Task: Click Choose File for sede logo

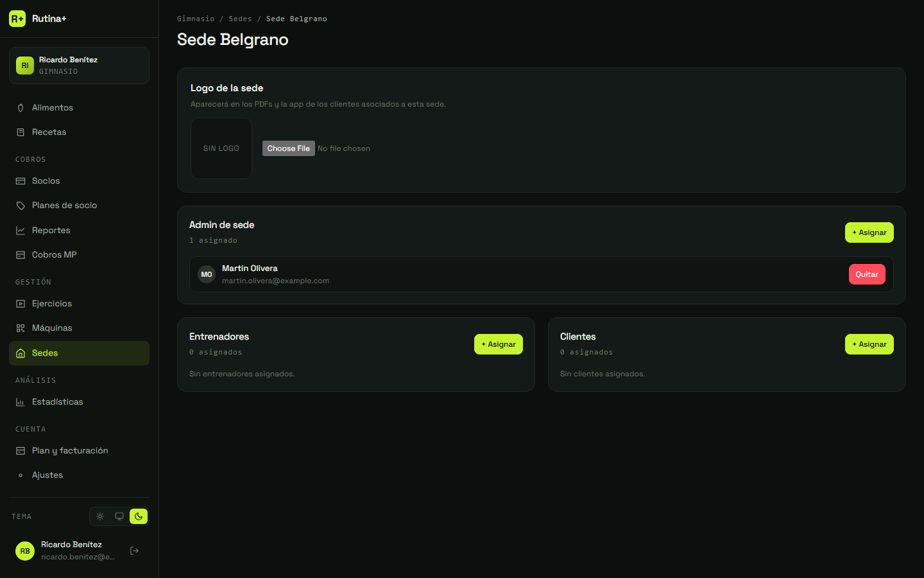Action: pos(289,148)
